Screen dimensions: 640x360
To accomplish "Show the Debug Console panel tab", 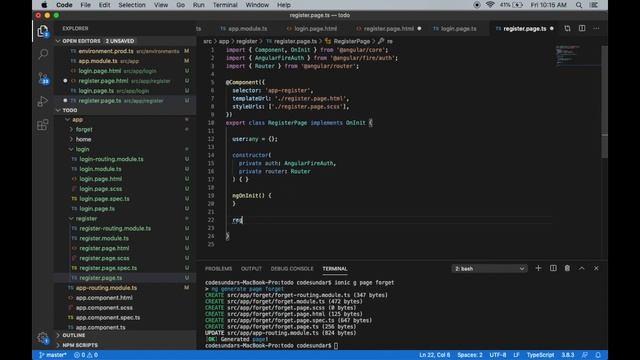I will 292,269.
